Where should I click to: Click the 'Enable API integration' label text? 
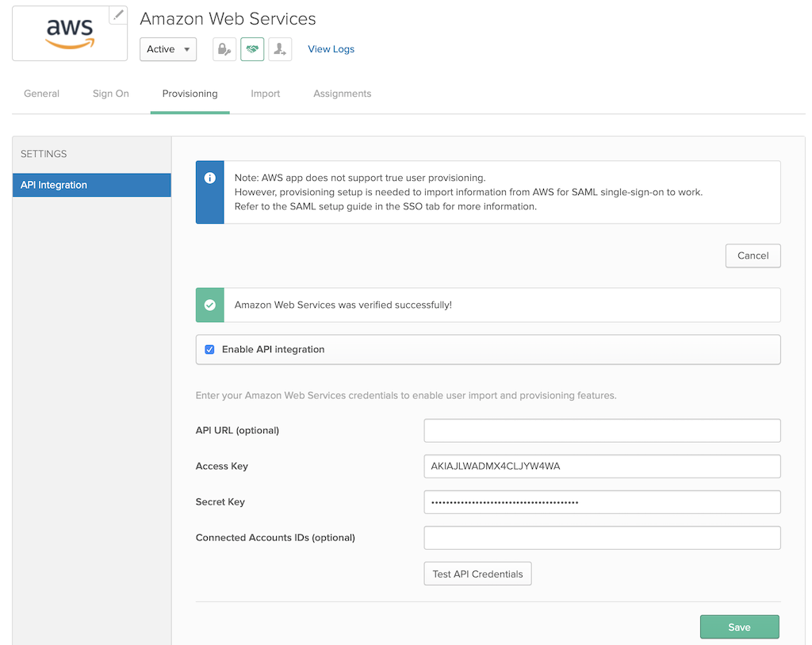(274, 350)
